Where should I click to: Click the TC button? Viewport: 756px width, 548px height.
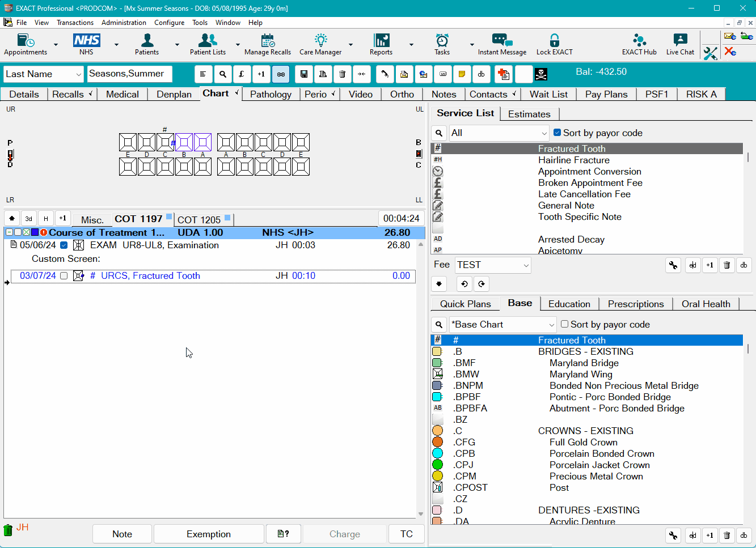point(407,534)
